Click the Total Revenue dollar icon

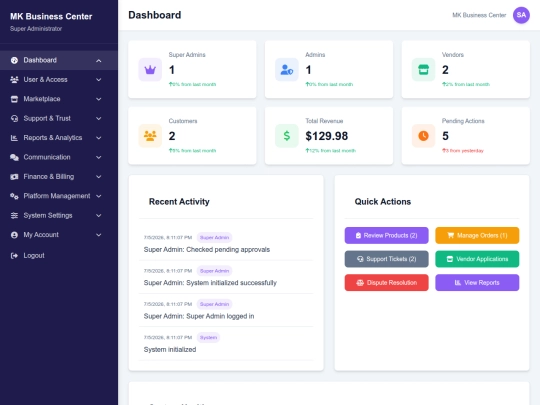coord(287,136)
